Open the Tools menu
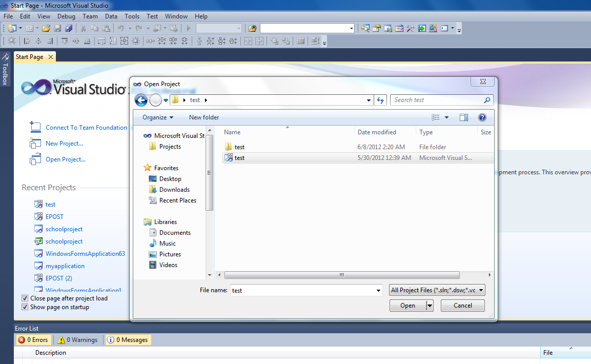Image resolution: width=591 pixels, height=364 pixels. tap(132, 16)
